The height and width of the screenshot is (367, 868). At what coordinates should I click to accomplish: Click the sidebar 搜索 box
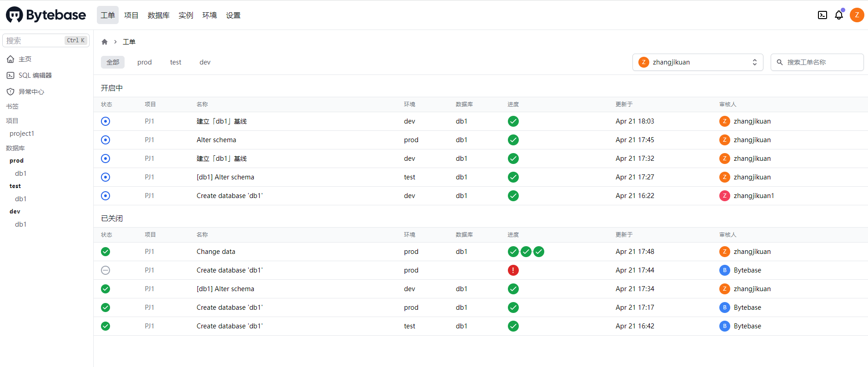46,40
